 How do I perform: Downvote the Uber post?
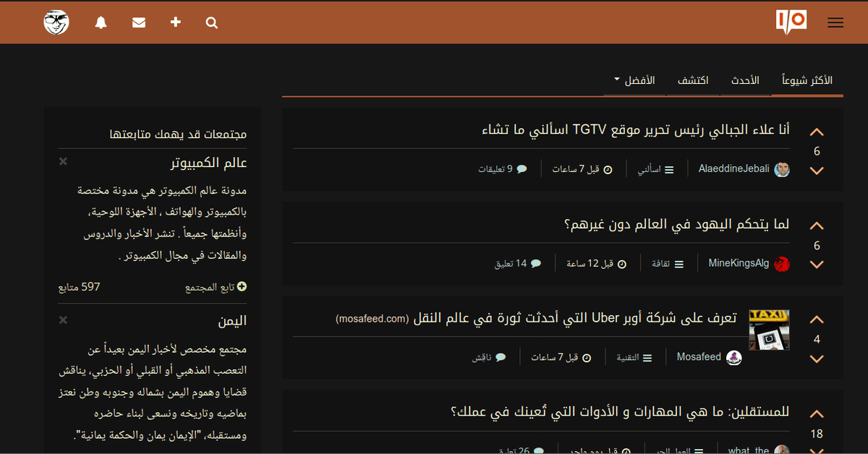click(x=817, y=359)
